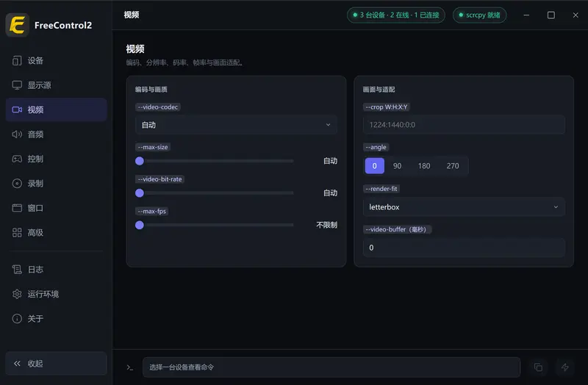Click the scrcpy 就绪 status badge
588x385 pixels.
[x=480, y=15]
